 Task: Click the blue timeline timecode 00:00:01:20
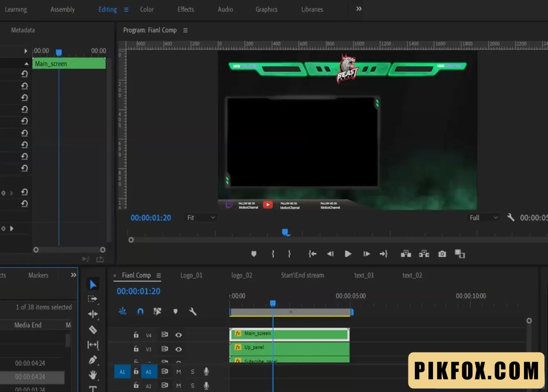point(138,291)
